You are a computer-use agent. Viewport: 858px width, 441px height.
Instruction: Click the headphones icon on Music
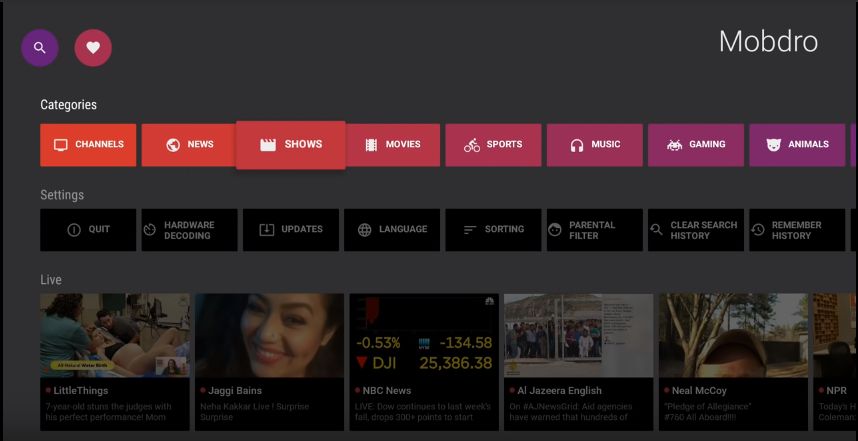(x=576, y=145)
